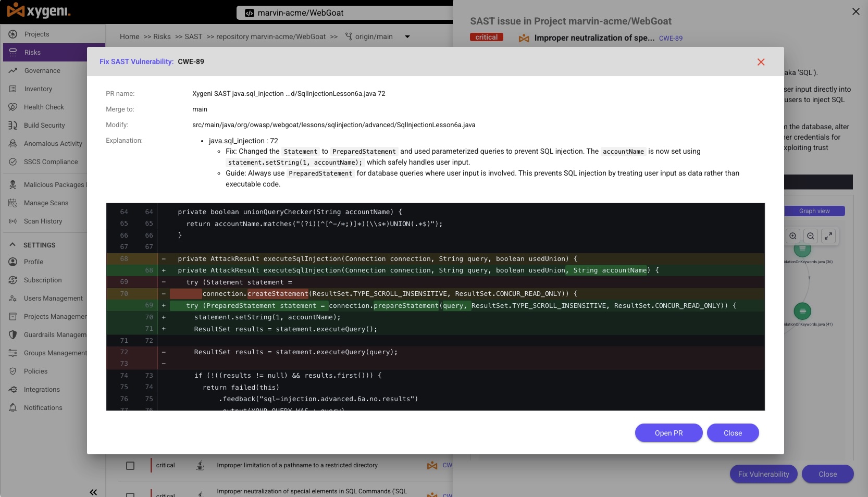Screen dimensions: 868x497
Task: Click the Scan History icon
Action: [x=13, y=221]
